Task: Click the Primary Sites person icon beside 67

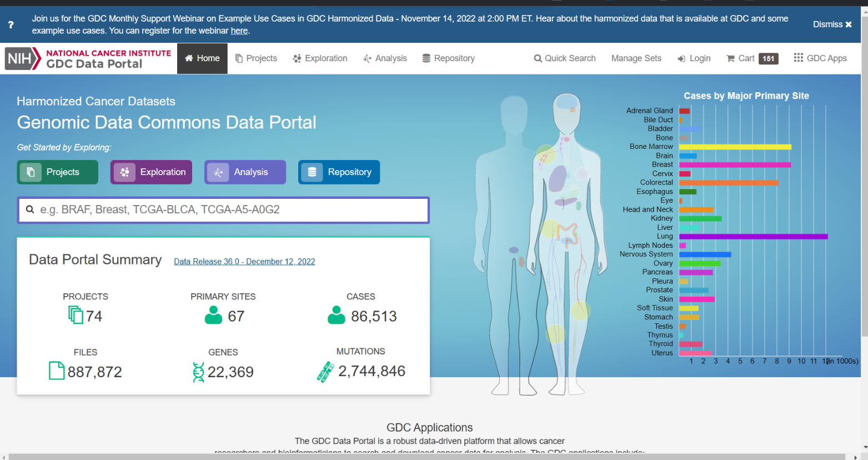Action: (213, 314)
